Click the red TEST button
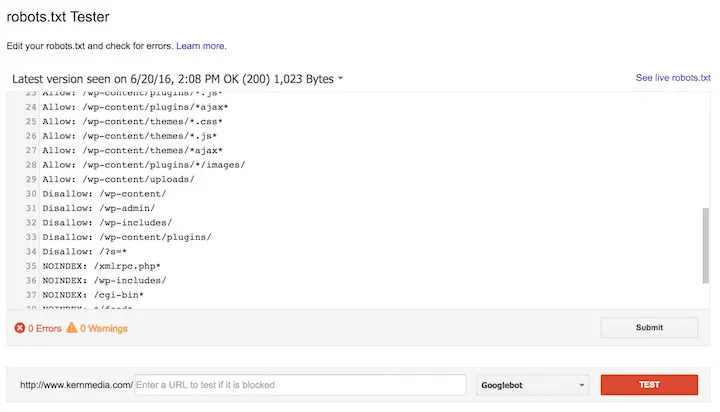The height and width of the screenshot is (412, 720). 648,385
